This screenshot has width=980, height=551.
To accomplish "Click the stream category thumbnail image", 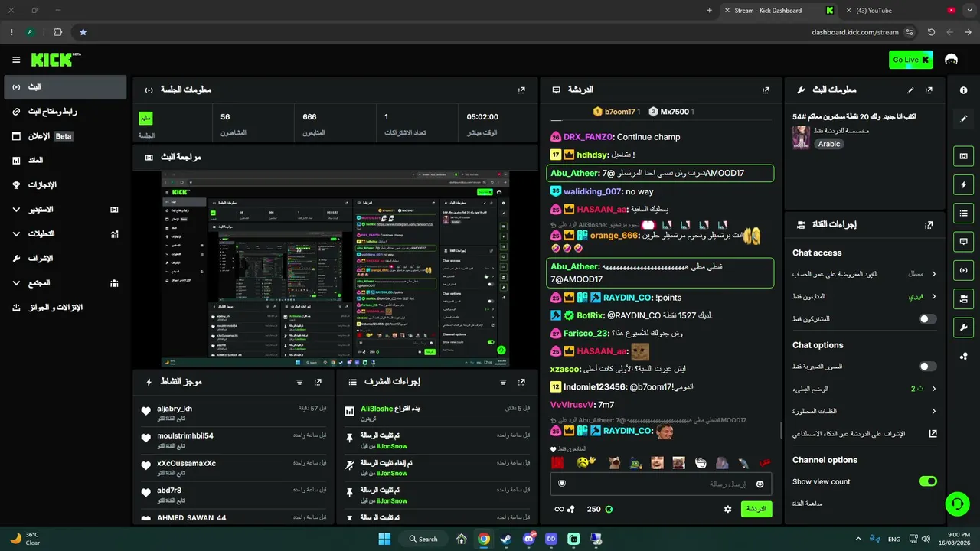I will click(801, 137).
